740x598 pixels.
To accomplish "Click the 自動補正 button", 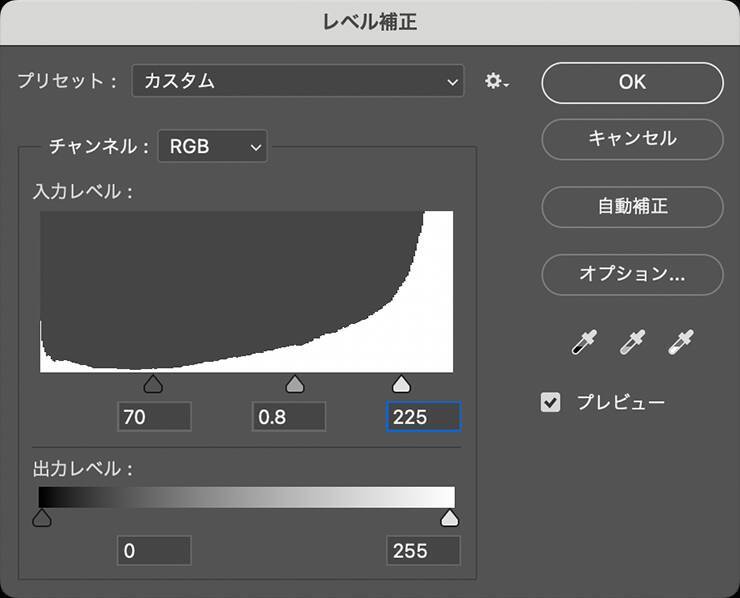I will (632, 207).
